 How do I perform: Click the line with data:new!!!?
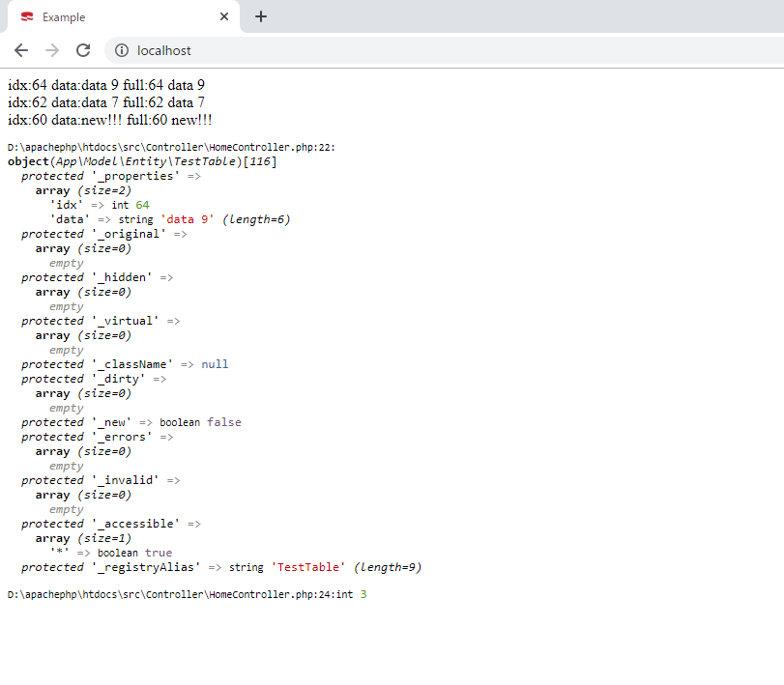pos(109,120)
